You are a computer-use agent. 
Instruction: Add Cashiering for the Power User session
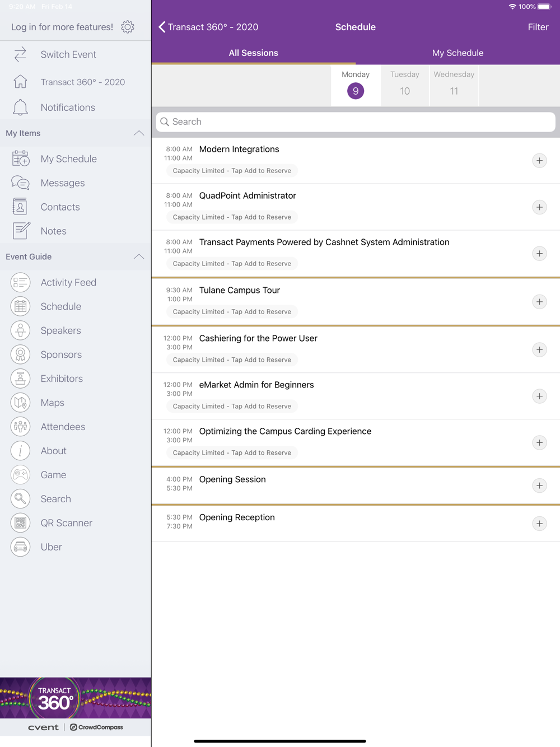[539, 350]
